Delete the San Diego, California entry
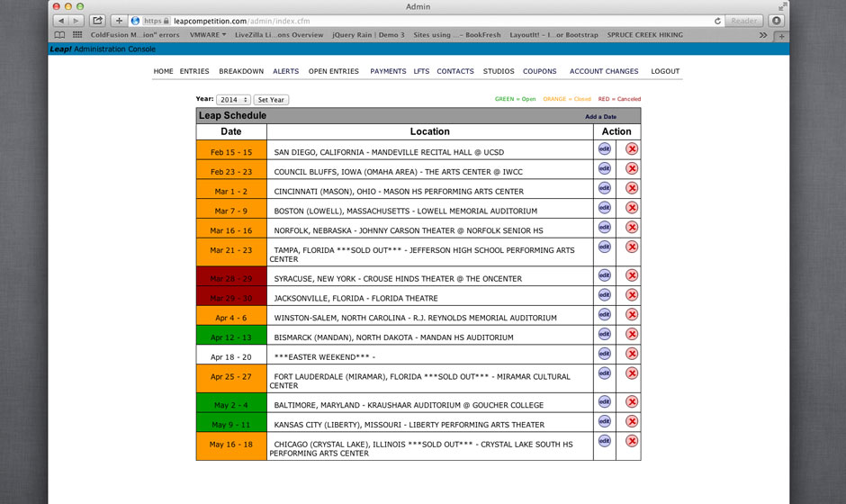Screen dimensions: 846x504 pyautogui.click(x=632, y=148)
